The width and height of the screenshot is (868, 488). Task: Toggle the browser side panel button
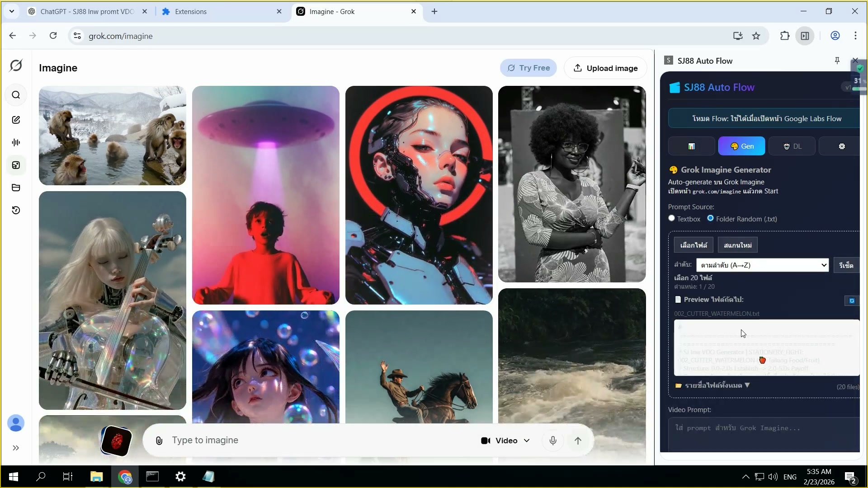805,36
